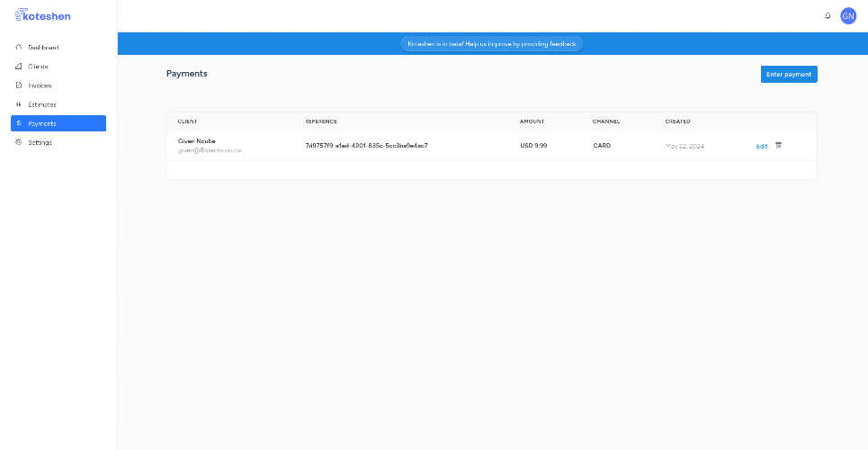
Task: Click the client email under Given Ncube
Action: click(x=210, y=150)
